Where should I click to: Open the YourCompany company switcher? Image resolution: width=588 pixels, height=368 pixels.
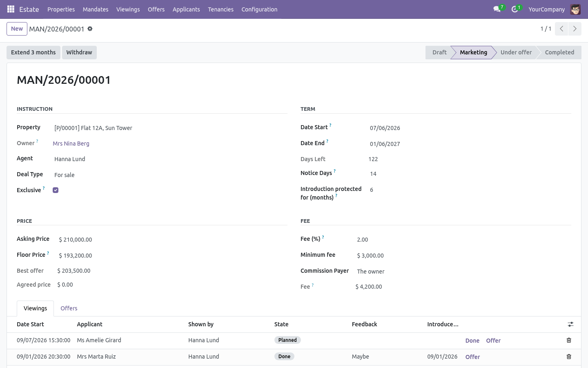click(546, 9)
